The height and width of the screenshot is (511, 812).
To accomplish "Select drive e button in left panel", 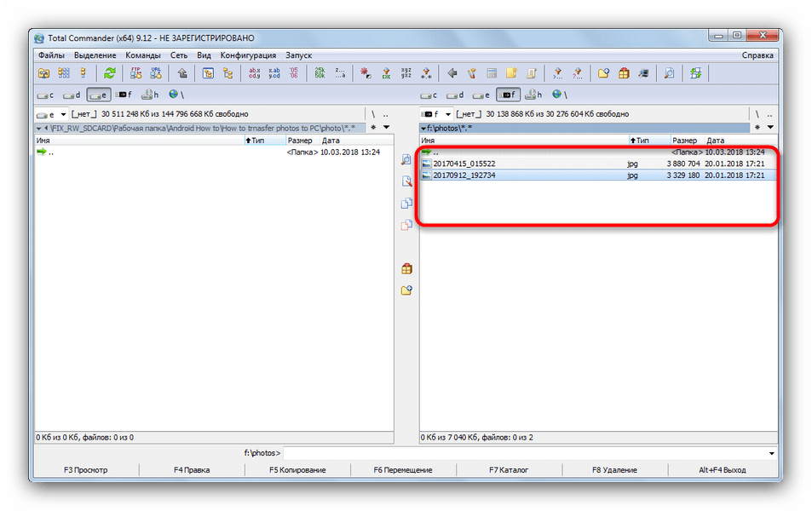I will pos(98,95).
